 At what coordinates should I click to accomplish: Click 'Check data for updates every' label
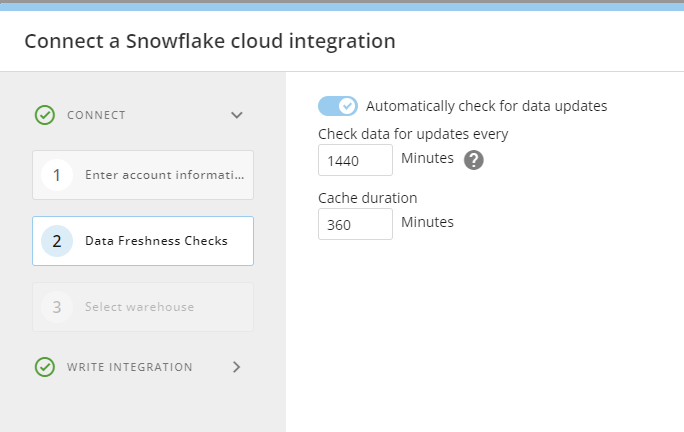pos(413,134)
